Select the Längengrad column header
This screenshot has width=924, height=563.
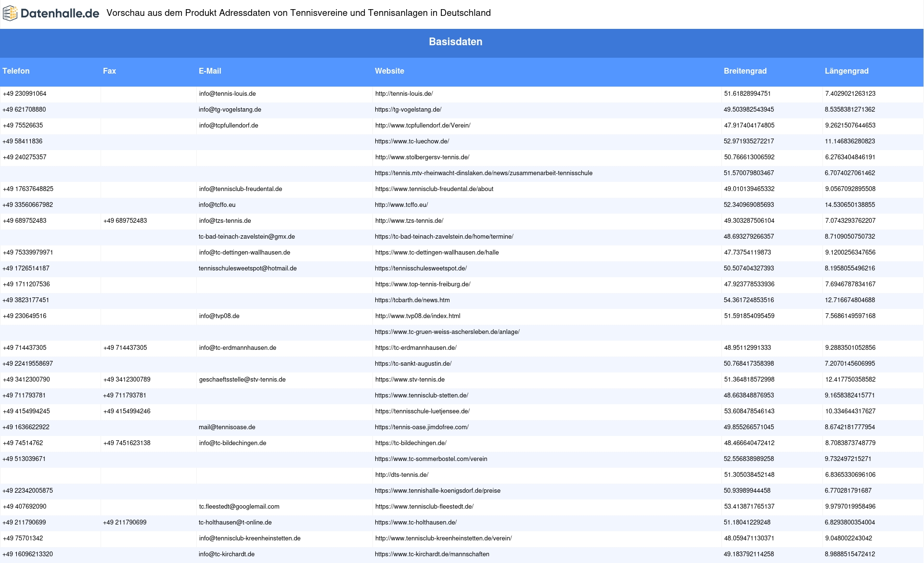(847, 71)
